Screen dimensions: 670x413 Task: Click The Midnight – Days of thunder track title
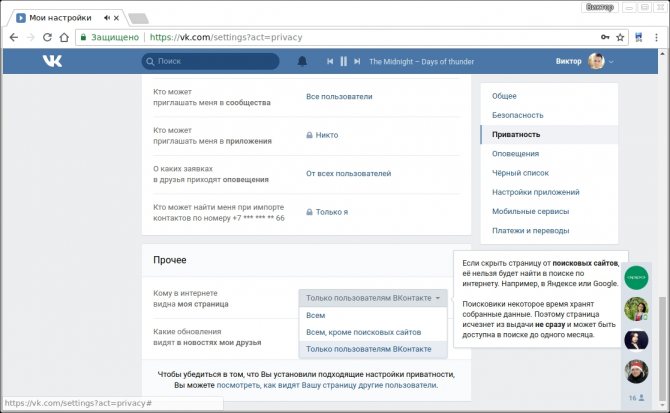[421, 62]
